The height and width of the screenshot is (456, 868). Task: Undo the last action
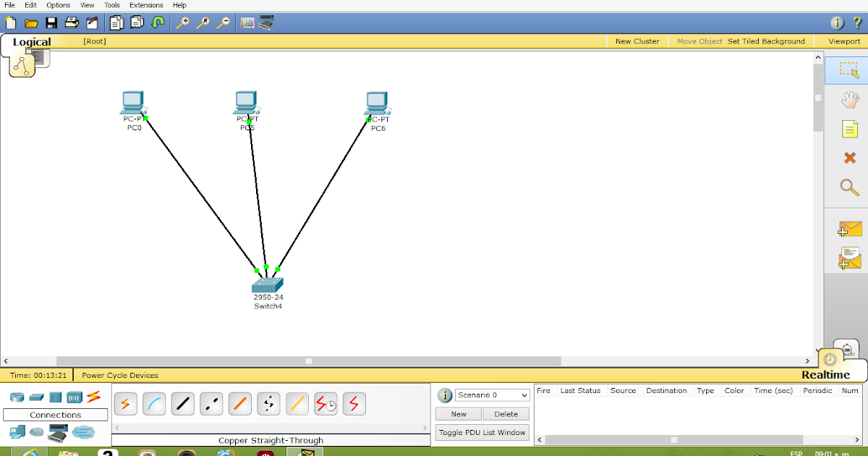coord(158,22)
